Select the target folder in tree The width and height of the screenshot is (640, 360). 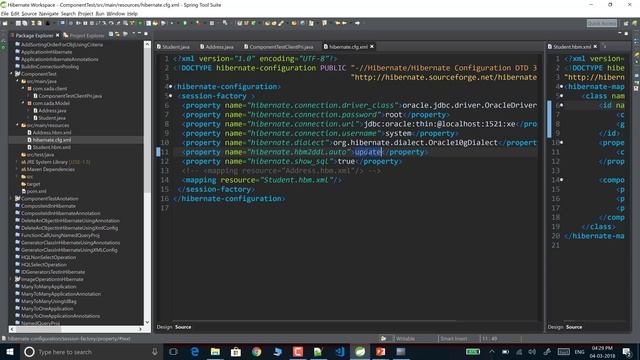point(33,184)
